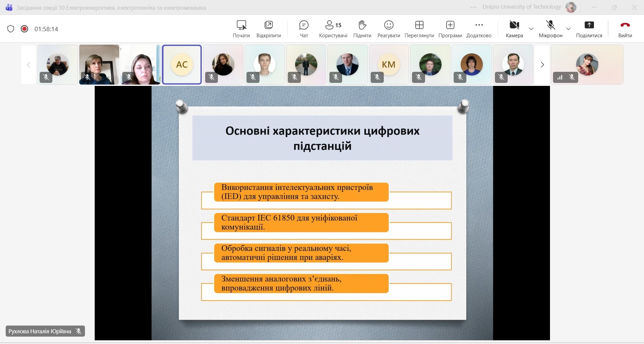Image resolution: width=644 pixels, height=344 pixels.
Task: Open the Реагувати emoji reactions
Action: [388, 29]
